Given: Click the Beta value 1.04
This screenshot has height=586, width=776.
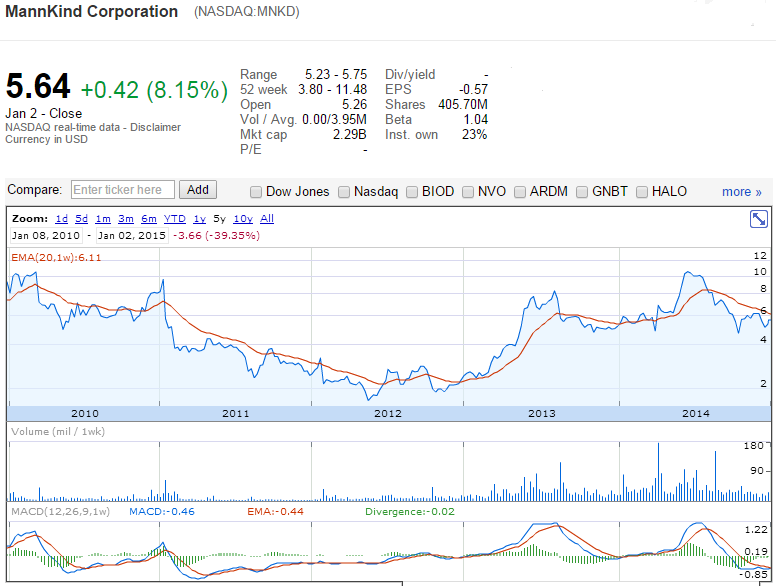Looking at the screenshot, I should (476, 120).
